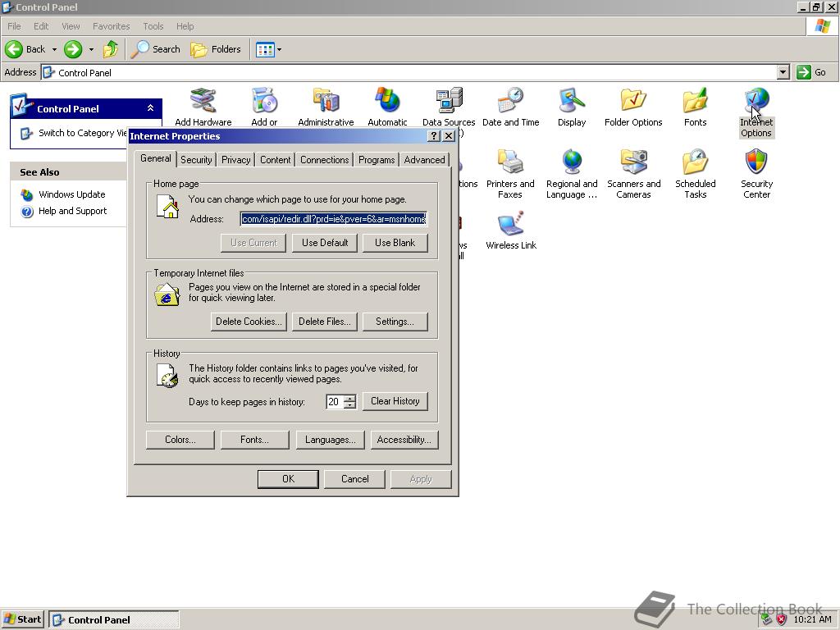Click the Folders toolbar button
The height and width of the screenshot is (630, 840).
pyautogui.click(x=216, y=49)
